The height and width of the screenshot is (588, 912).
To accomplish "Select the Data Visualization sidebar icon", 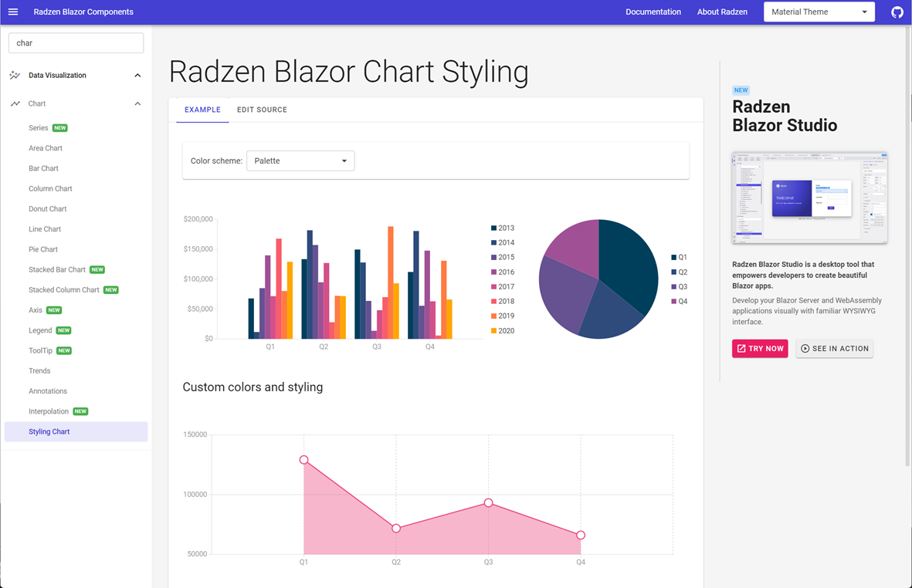I will (15, 75).
